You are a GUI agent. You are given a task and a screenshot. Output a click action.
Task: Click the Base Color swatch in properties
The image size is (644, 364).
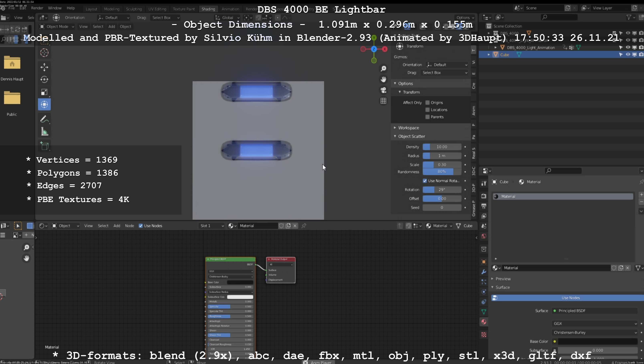point(598,342)
